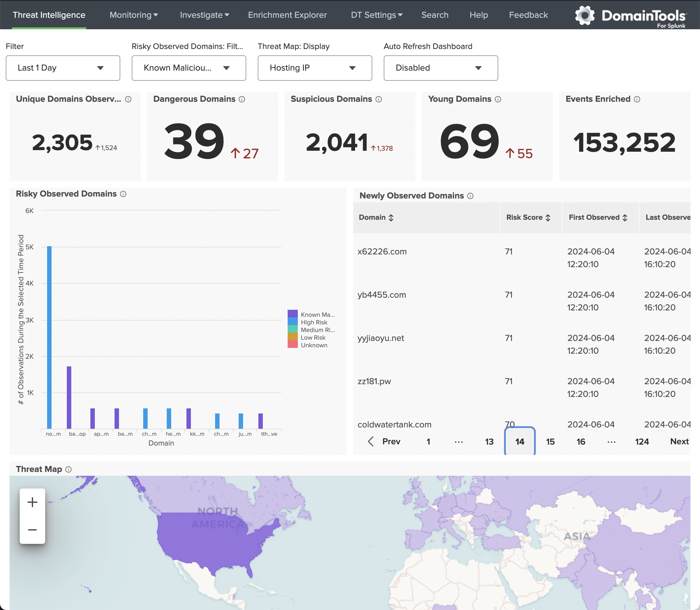Click info icon beside Threat Map title
This screenshot has width=700, height=610.
coord(68,469)
